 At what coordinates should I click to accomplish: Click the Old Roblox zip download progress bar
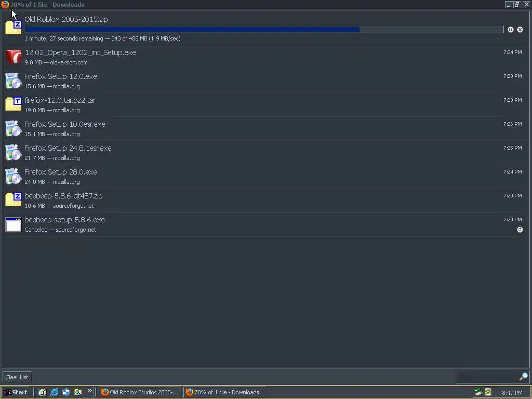click(x=264, y=30)
